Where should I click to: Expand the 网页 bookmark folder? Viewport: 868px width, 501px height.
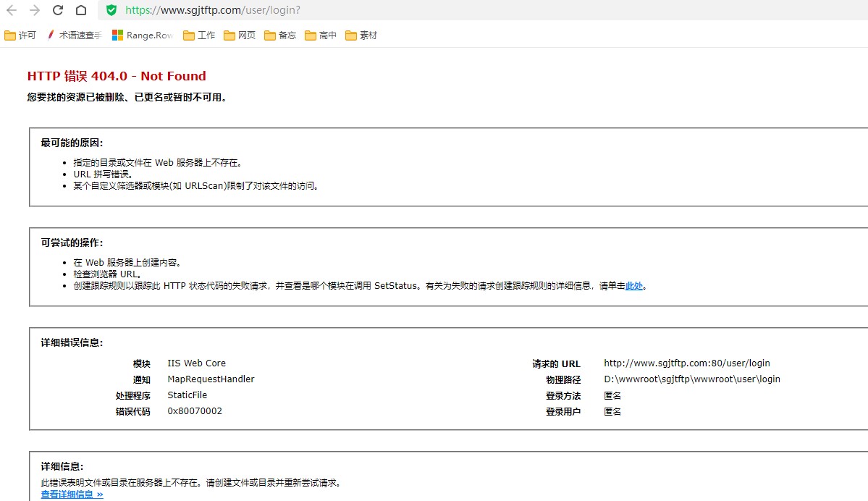240,35
